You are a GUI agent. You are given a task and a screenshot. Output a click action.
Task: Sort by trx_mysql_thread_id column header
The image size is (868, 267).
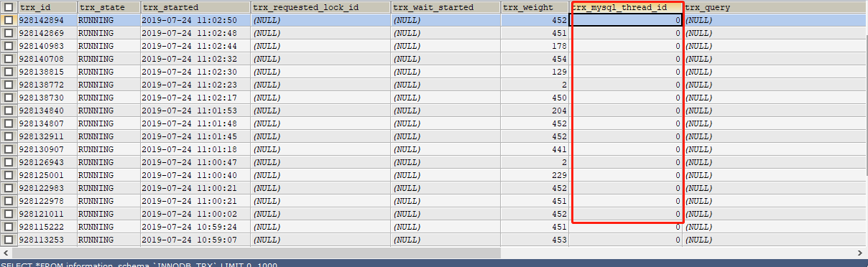[x=626, y=7]
